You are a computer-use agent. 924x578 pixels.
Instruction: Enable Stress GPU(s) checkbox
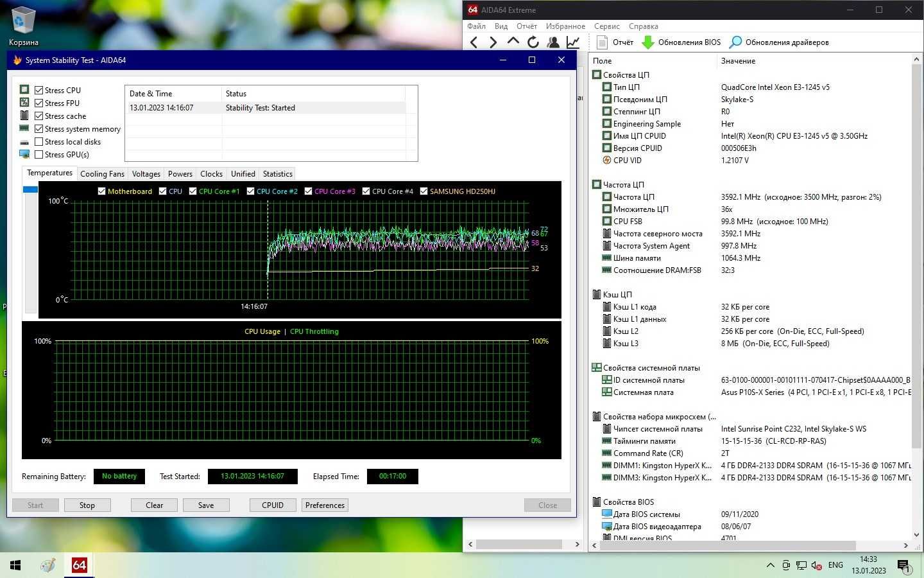tap(39, 155)
